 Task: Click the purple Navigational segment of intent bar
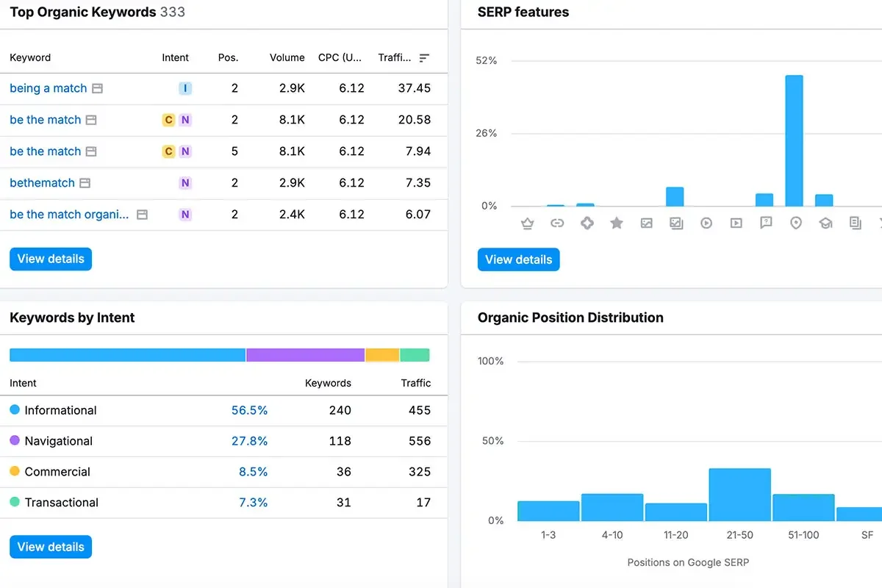(305, 355)
